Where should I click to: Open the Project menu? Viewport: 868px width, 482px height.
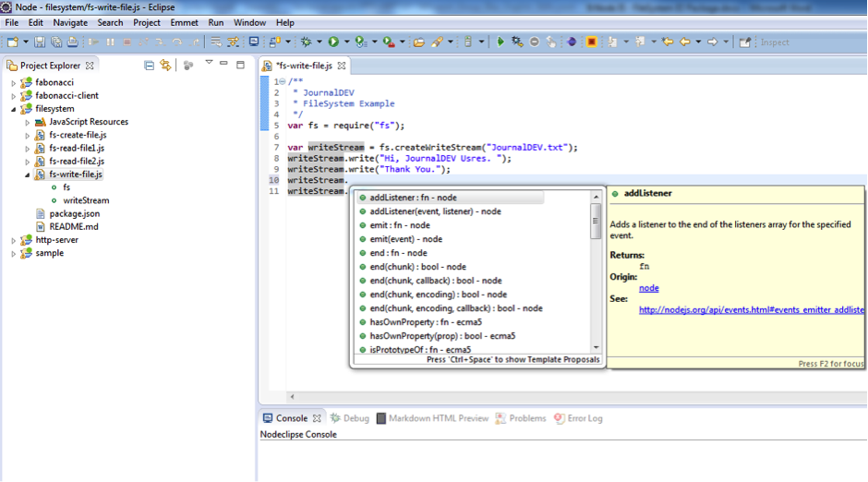[147, 23]
